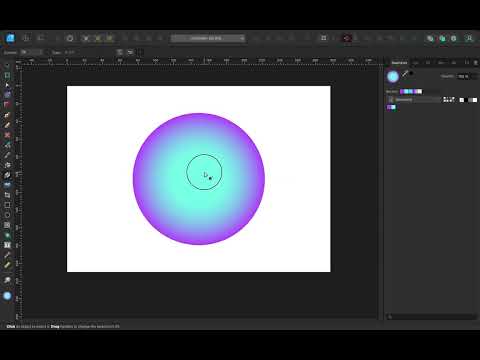Click the first green arrange icon top right
The height and width of the screenshot is (360, 480).
click(x=430, y=38)
